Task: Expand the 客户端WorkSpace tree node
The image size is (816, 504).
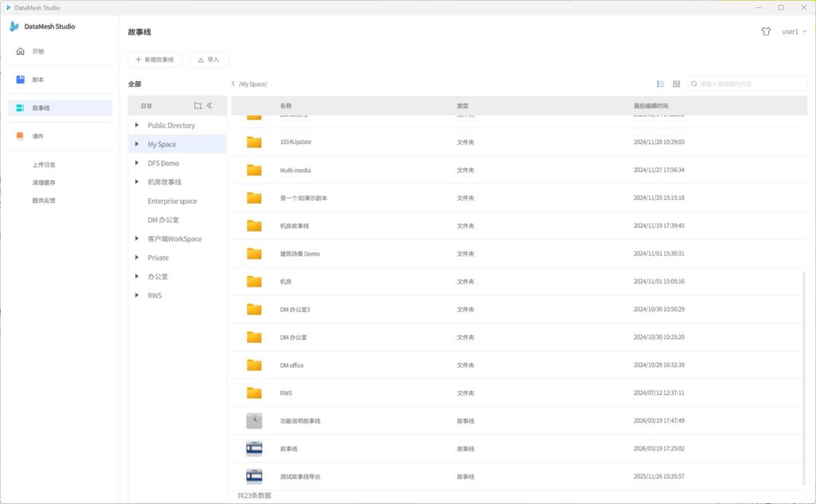Action: tap(137, 239)
